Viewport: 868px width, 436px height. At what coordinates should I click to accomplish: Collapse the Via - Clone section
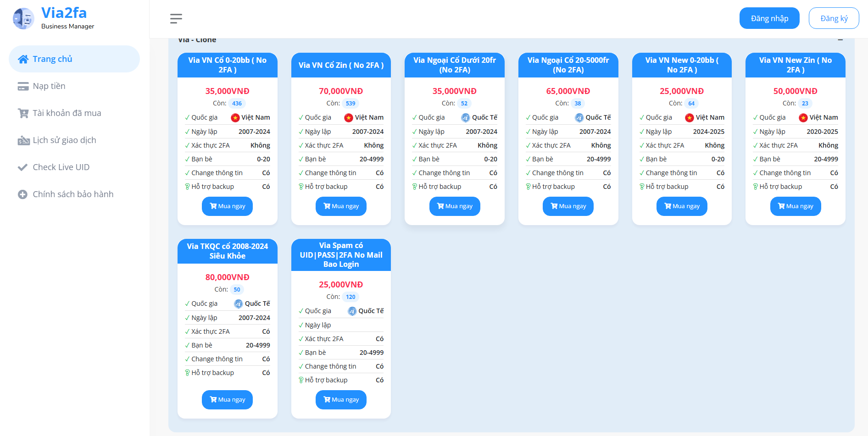[840, 40]
